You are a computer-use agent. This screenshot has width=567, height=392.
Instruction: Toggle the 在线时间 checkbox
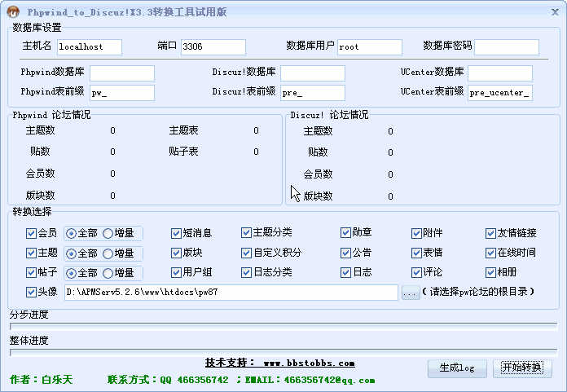click(490, 253)
